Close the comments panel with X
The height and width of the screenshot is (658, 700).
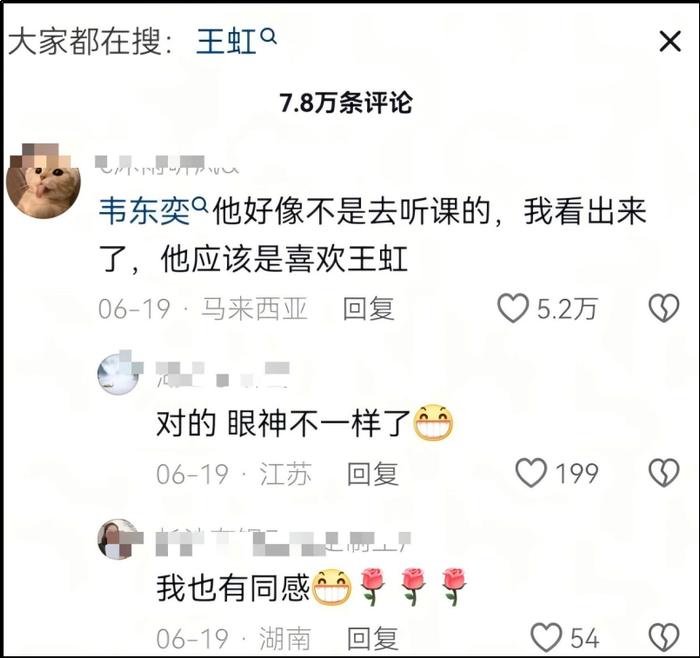point(670,42)
